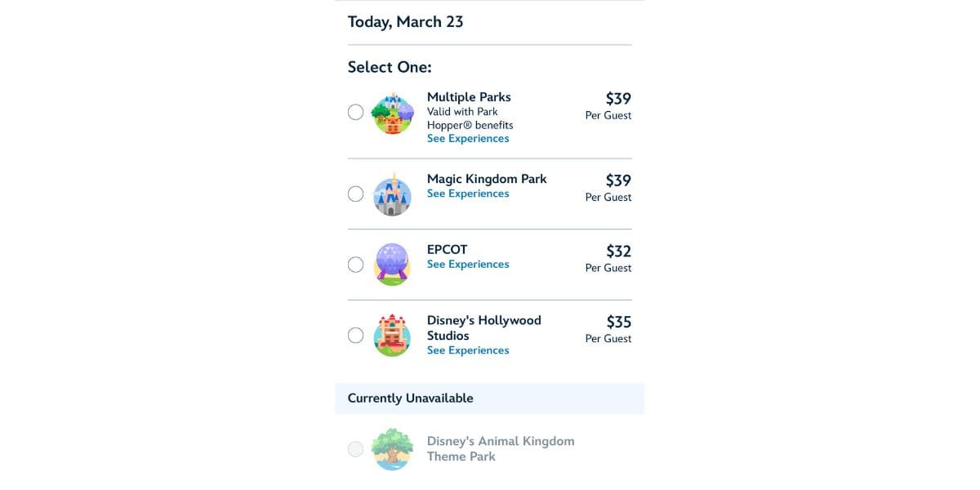Click the Today, March 23 date heading
The width and height of the screenshot is (980, 490).
coord(406,22)
